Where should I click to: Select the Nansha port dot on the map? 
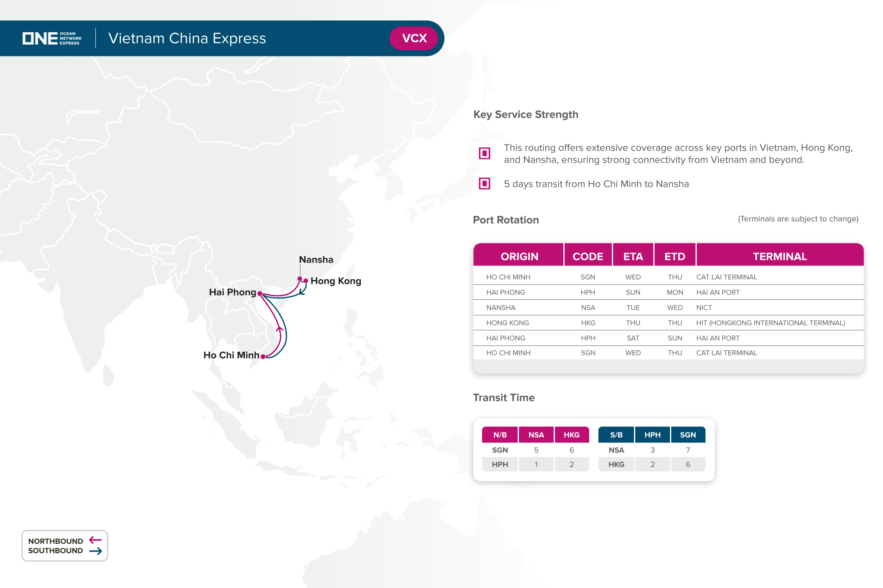point(300,279)
